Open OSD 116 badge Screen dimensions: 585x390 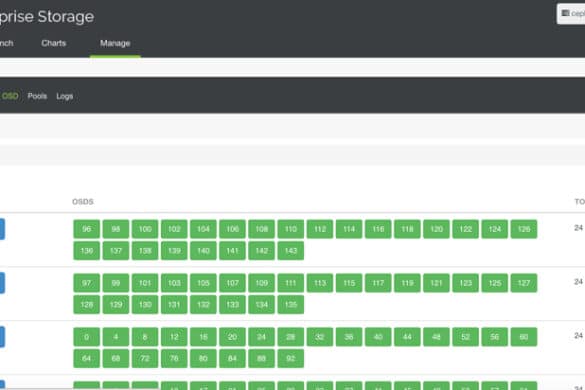pyautogui.click(x=378, y=229)
